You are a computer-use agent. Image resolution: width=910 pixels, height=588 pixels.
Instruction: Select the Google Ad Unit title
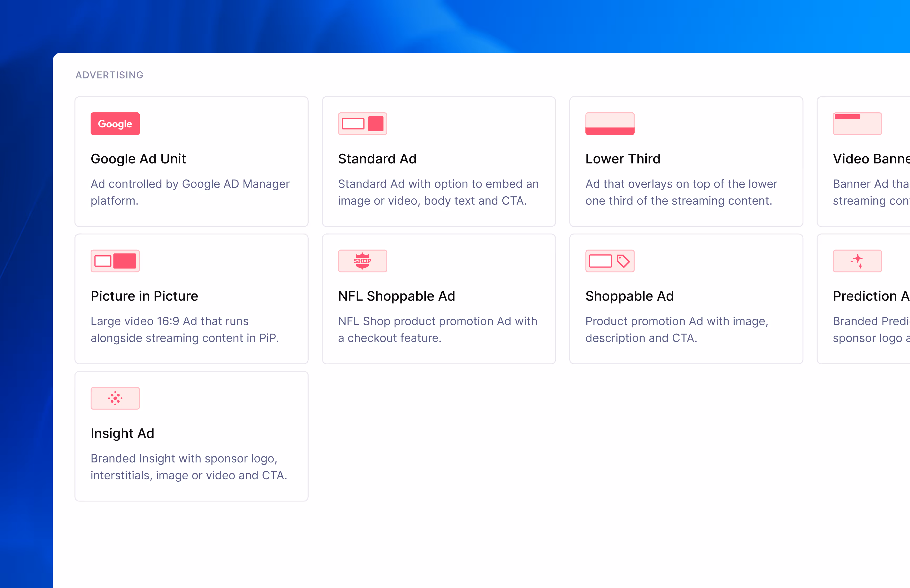coord(138,159)
